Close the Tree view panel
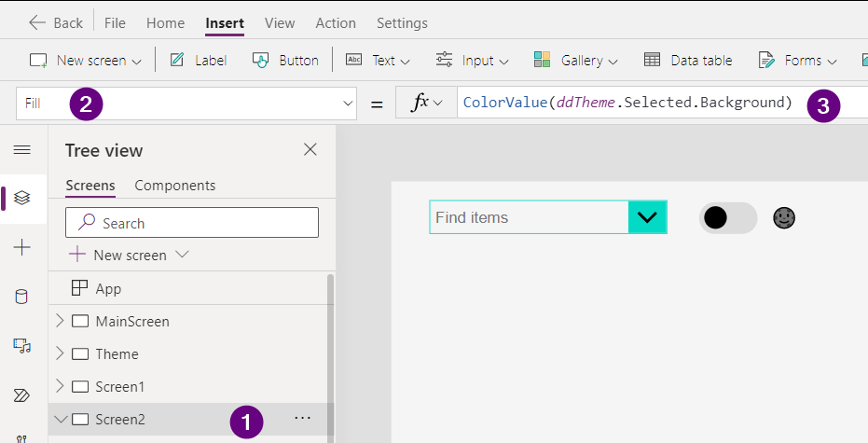The height and width of the screenshot is (443, 868). click(310, 150)
